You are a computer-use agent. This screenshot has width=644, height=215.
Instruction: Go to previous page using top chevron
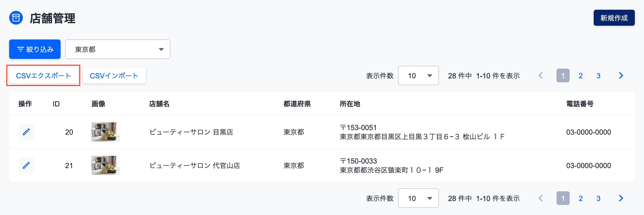pos(540,75)
